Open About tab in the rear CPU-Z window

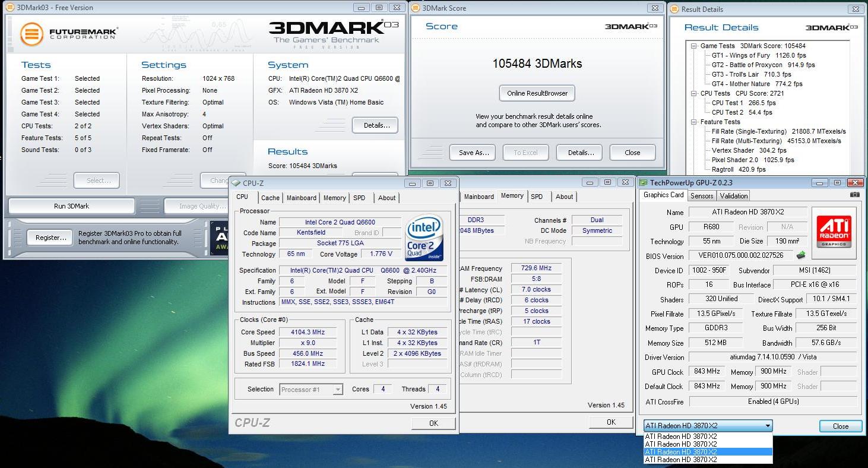click(565, 197)
